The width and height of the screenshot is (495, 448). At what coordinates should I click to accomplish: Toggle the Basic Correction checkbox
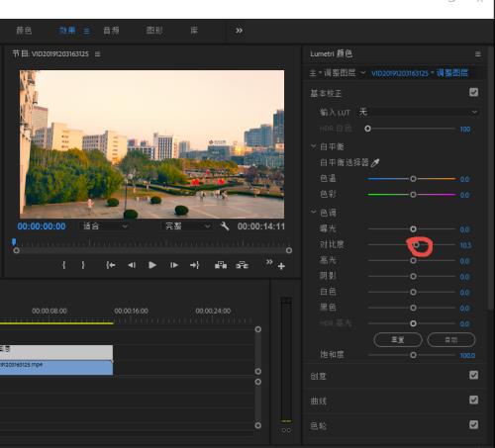tap(473, 92)
